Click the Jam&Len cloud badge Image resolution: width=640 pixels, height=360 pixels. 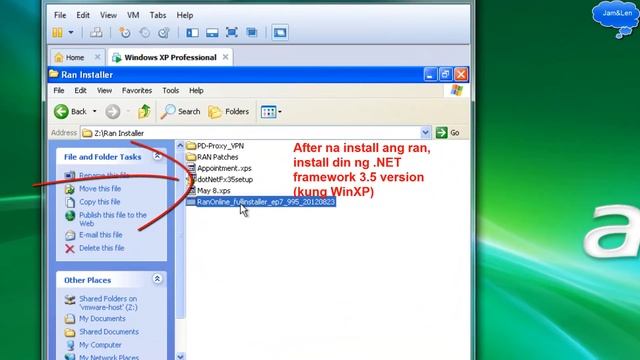coord(616,18)
